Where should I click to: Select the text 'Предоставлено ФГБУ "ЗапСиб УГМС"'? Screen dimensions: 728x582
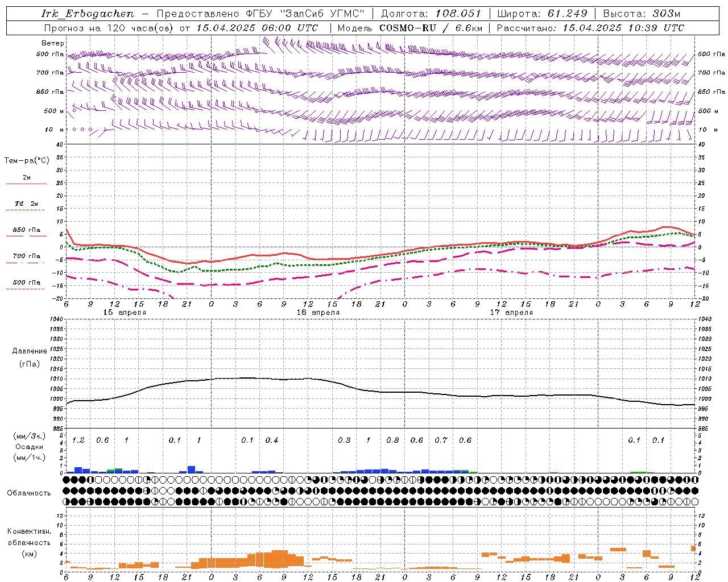pos(260,14)
